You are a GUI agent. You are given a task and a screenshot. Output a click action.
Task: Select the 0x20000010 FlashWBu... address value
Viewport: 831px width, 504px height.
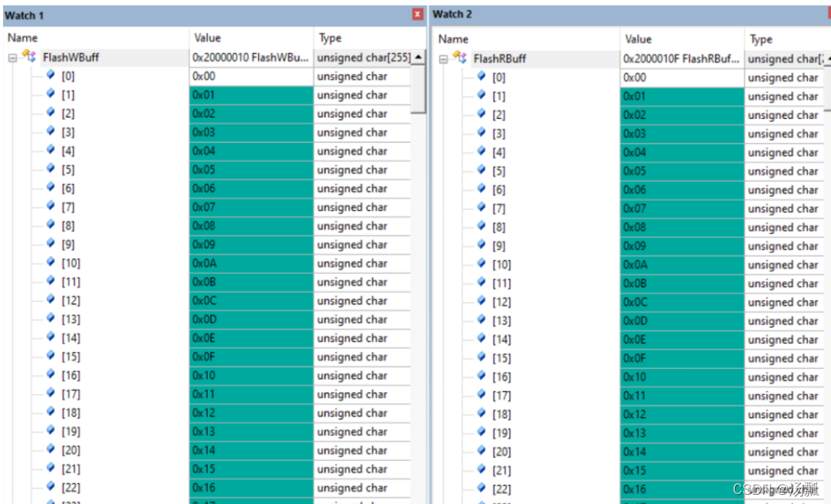tap(251, 58)
